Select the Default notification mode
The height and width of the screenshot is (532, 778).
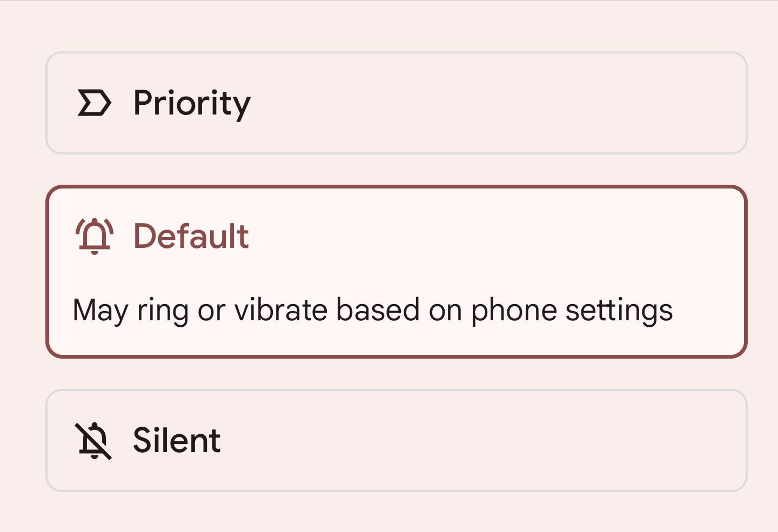(396, 270)
